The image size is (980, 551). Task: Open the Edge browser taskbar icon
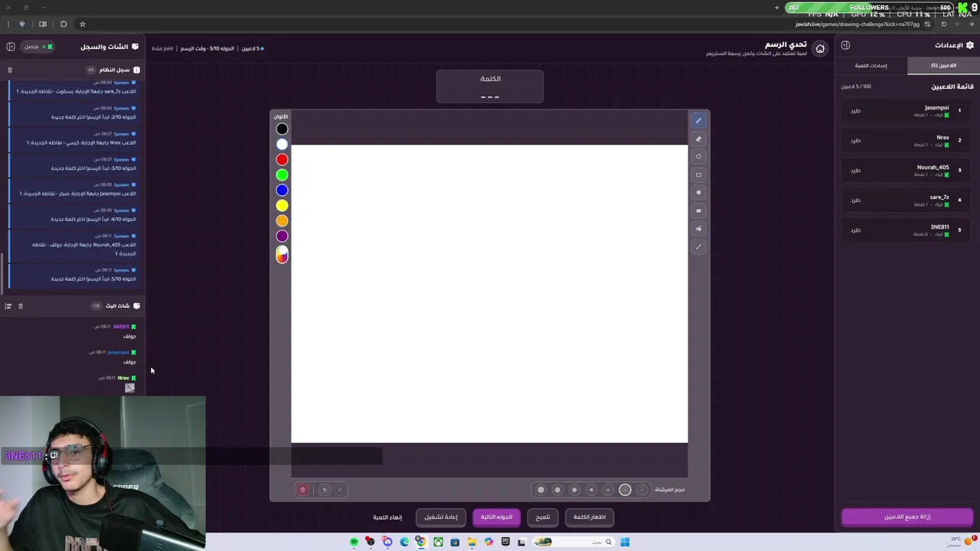(x=404, y=542)
